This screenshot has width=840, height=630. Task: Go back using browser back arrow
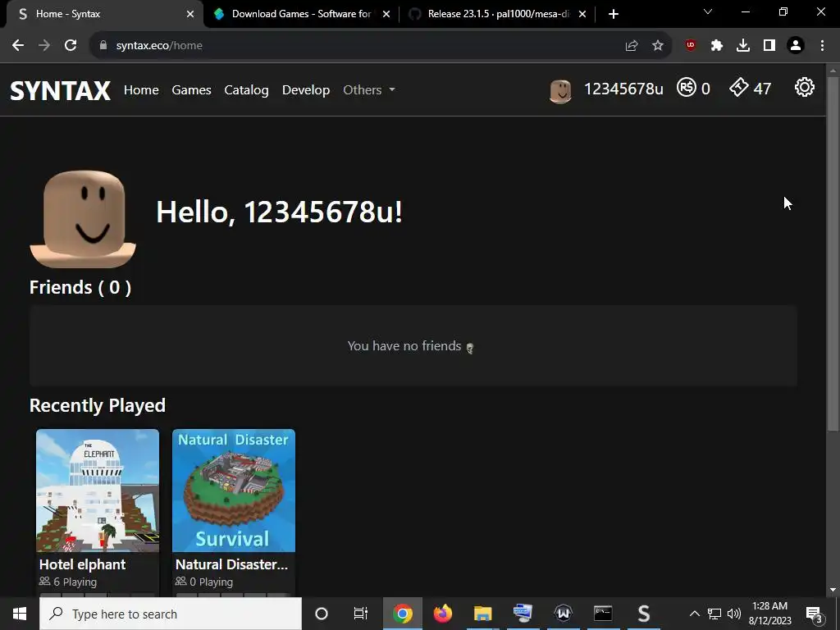(x=18, y=46)
